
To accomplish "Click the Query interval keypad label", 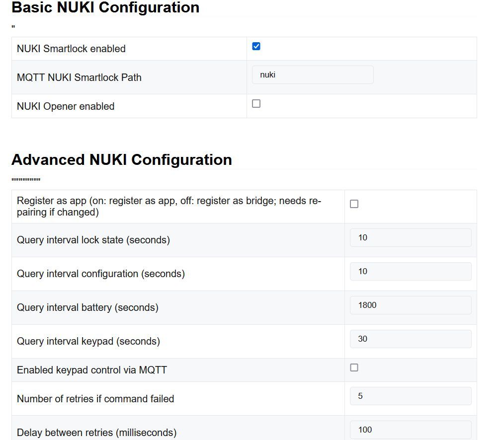I will coord(88,341).
